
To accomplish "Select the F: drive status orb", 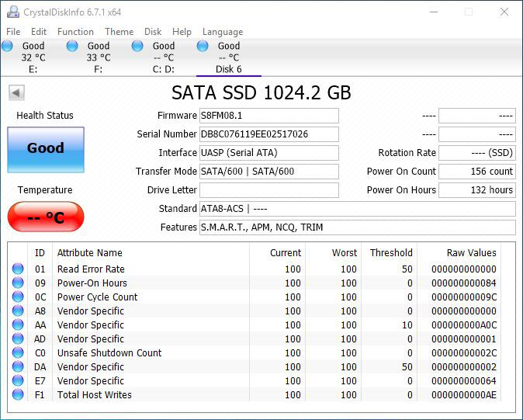I will (x=73, y=47).
